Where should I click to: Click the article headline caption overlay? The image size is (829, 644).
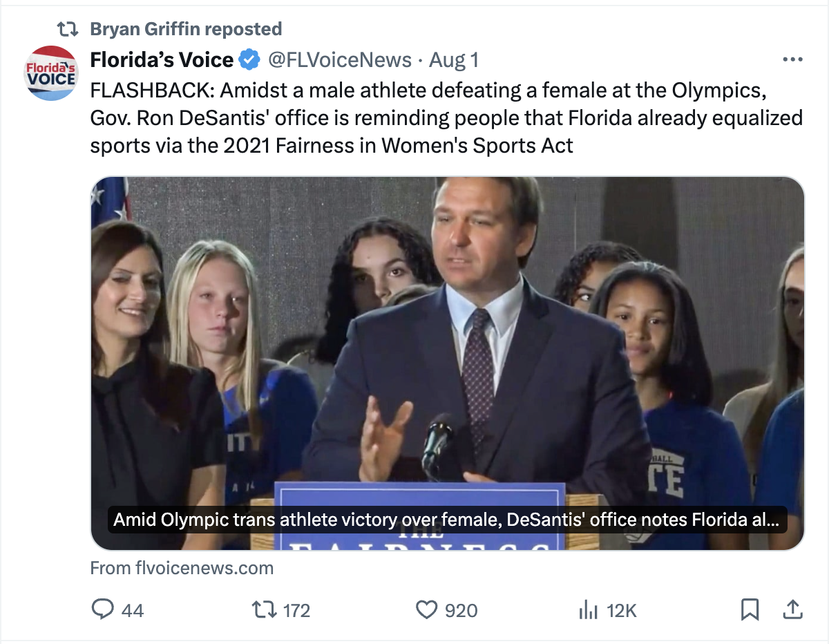(x=446, y=520)
